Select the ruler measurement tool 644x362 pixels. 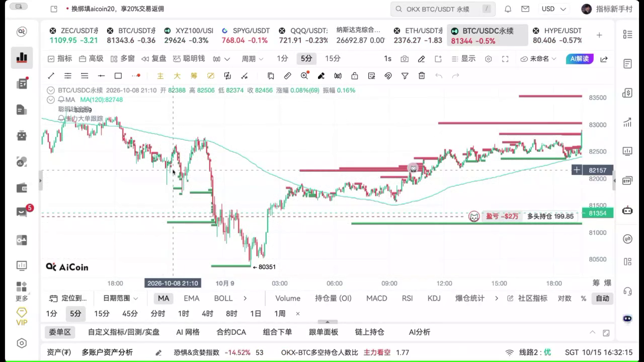click(x=287, y=76)
